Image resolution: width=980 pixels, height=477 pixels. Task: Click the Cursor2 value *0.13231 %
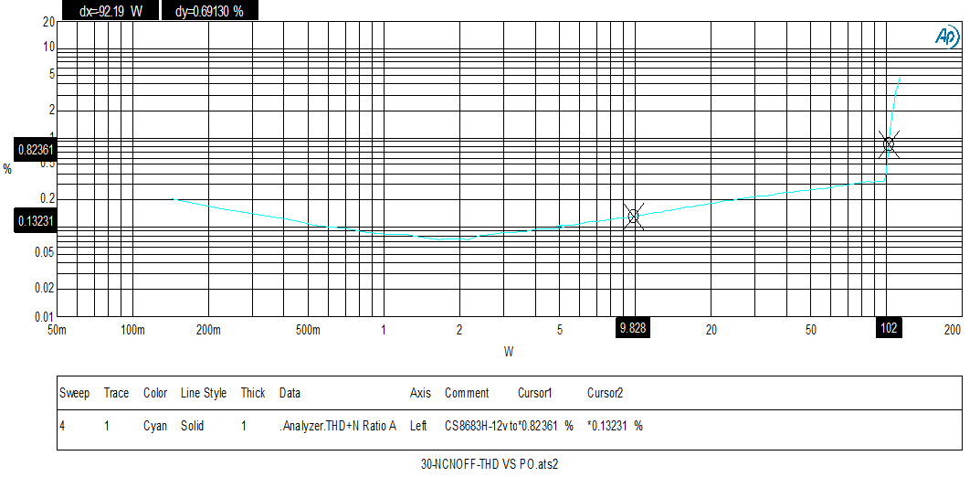[x=615, y=426]
